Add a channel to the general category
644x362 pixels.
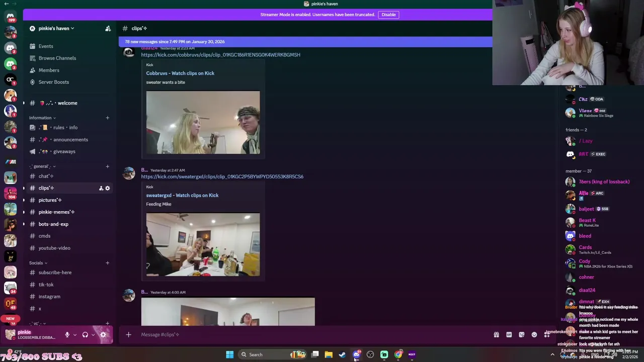(107, 166)
